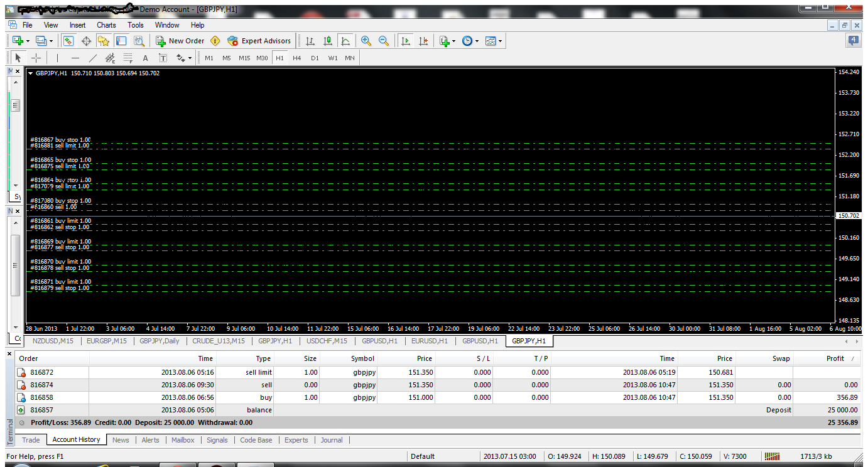868x467 pixels.
Task: Open the Experts terminal tab
Action: pyautogui.click(x=296, y=440)
